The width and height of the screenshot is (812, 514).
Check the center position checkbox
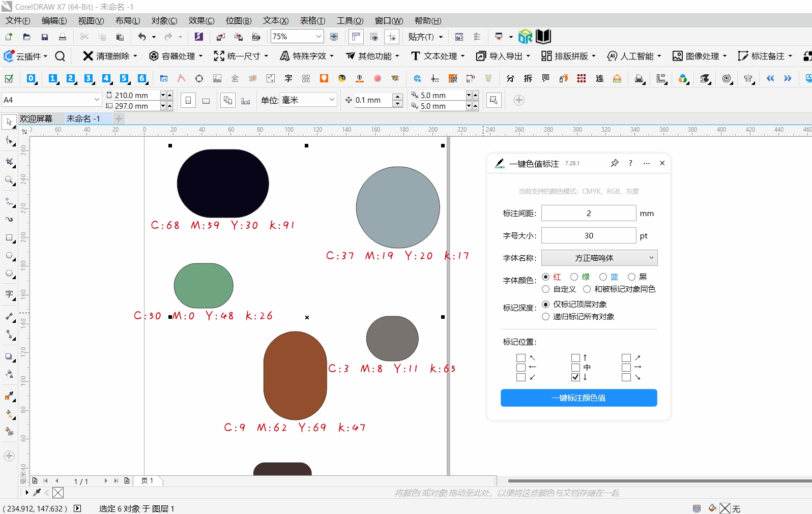(x=575, y=368)
